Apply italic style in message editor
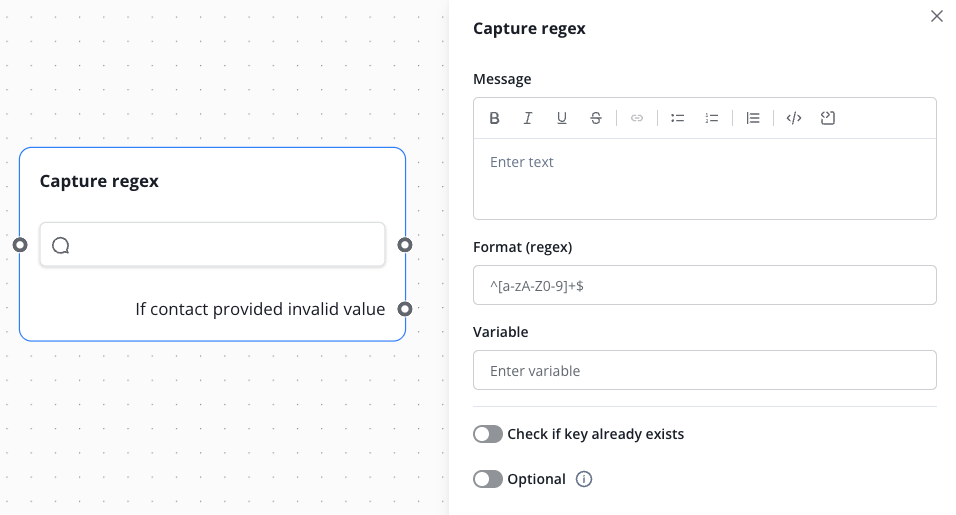 pyautogui.click(x=528, y=118)
